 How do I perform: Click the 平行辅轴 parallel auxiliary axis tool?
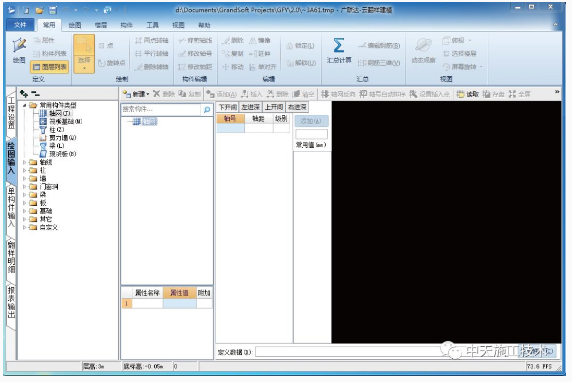[151, 54]
